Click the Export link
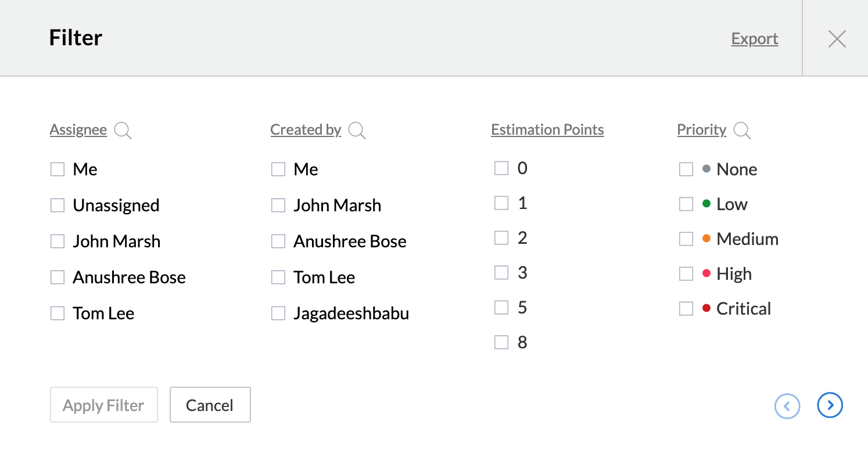Screen dimensions: 868x454 point(755,39)
